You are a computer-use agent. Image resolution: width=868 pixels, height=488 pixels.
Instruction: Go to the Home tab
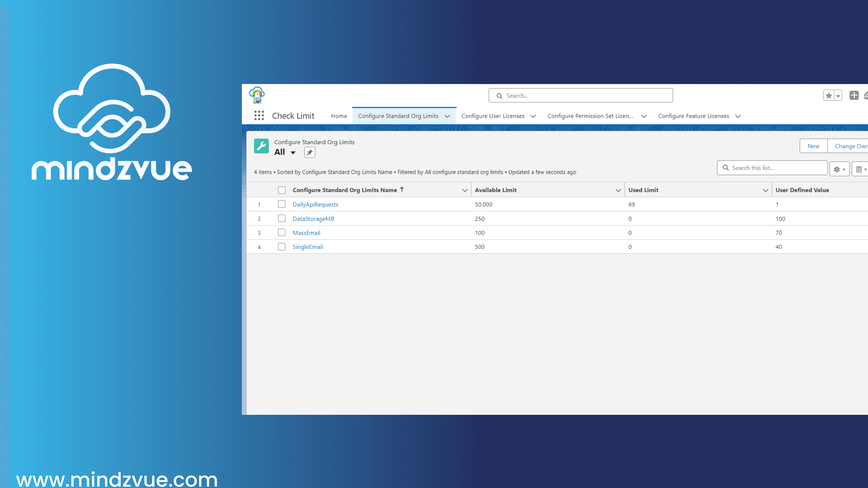coord(339,116)
